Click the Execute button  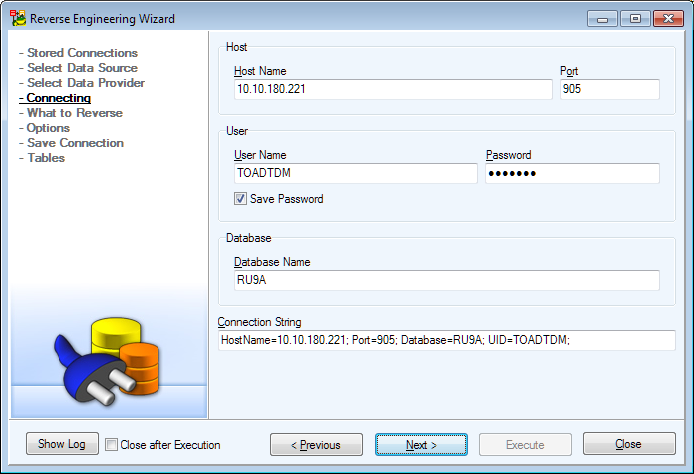pyautogui.click(x=525, y=444)
